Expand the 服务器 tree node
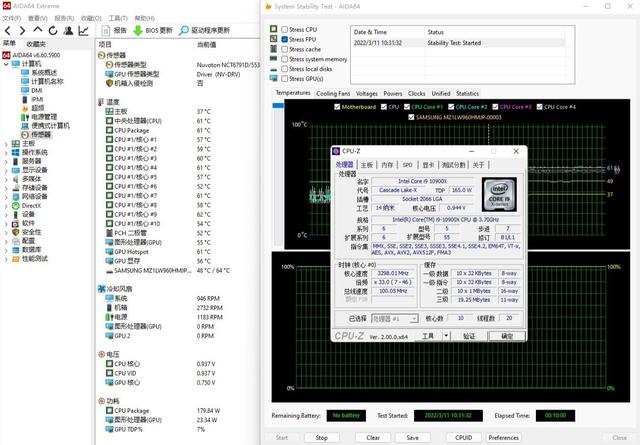 6,162
